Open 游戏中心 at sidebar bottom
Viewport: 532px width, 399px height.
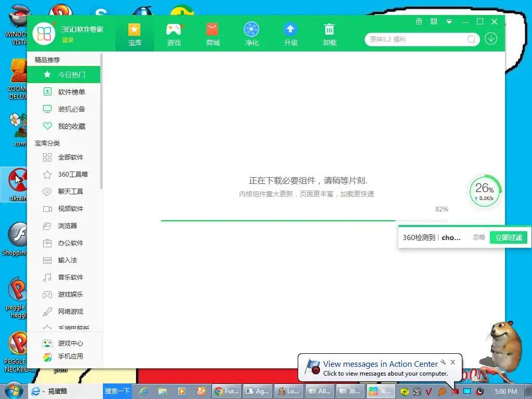[x=62, y=343]
